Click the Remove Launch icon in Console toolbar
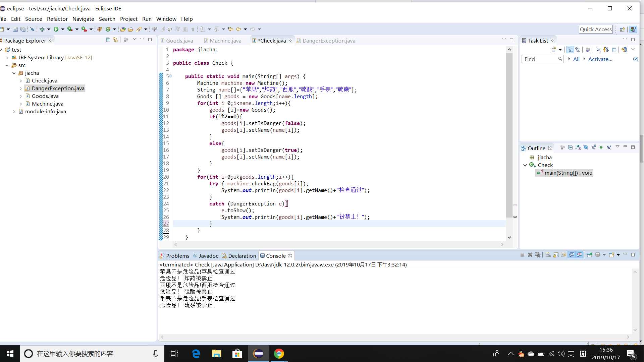This screenshot has height=362, width=644. pos(530,255)
